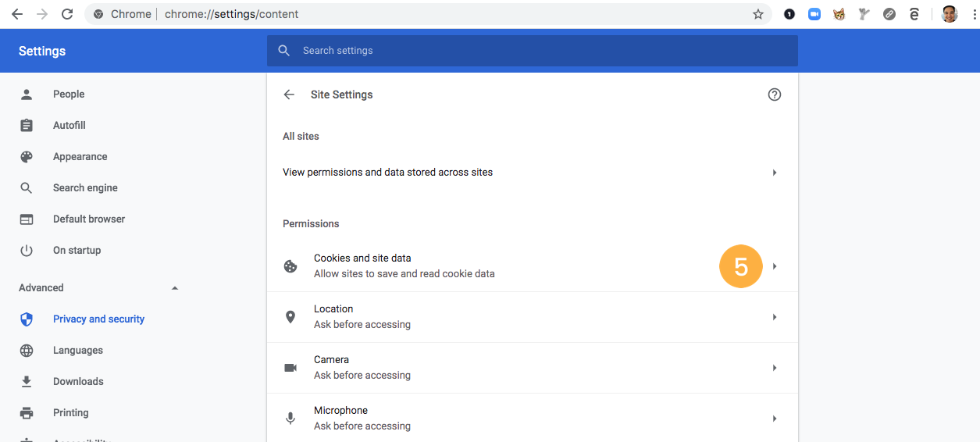Collapse the Advanced section arrow

coord(175,288)
